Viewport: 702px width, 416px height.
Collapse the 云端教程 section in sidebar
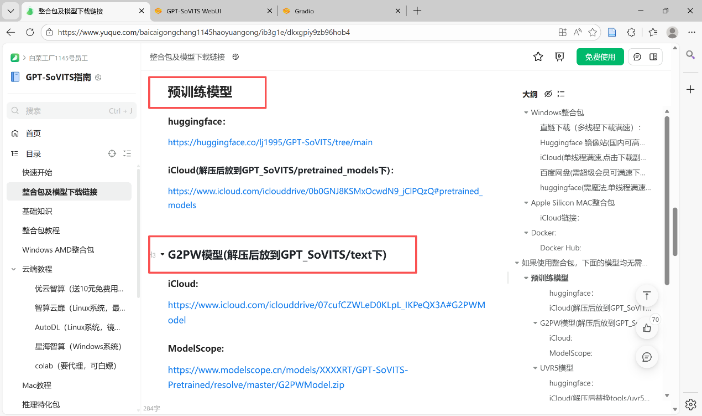13,269
